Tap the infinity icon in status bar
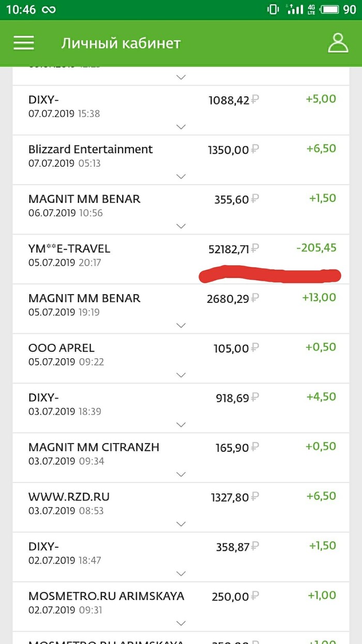The image size is (362, 644). point(49,9)
